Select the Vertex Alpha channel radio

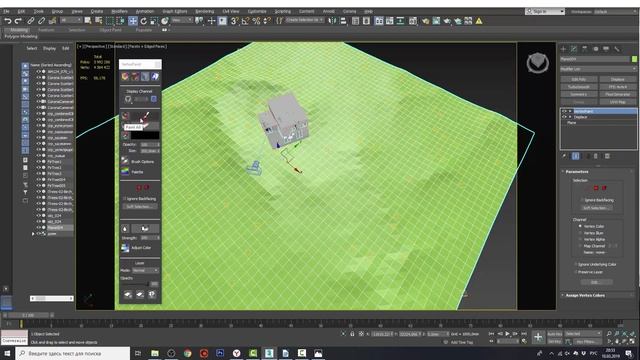580,239
